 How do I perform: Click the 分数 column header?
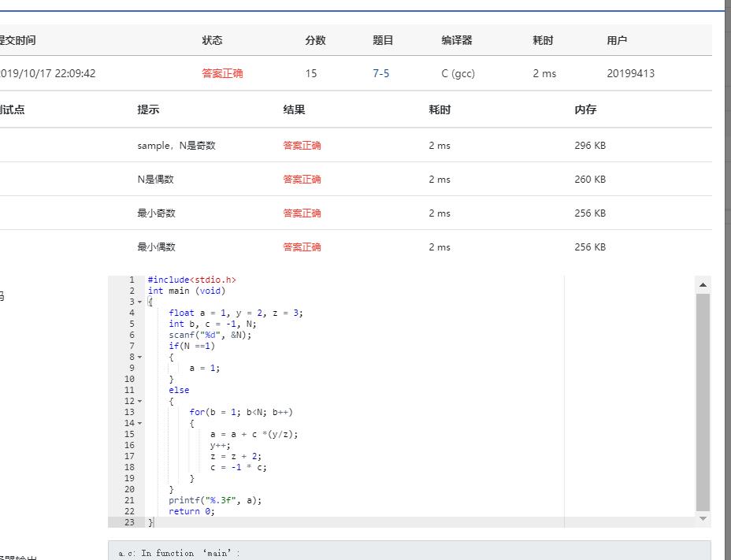pos(315,40)
